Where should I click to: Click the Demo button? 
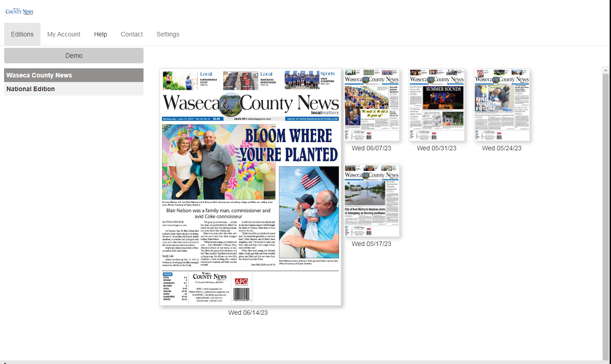[74, 56]
